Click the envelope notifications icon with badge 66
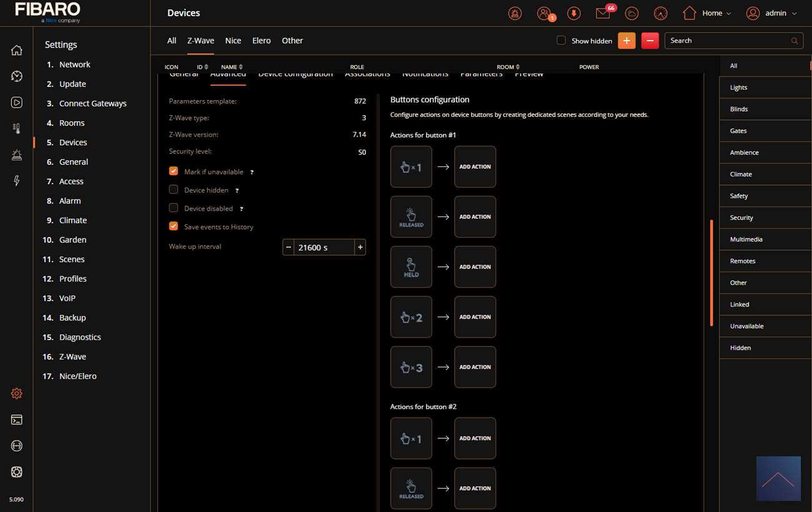 603,13
